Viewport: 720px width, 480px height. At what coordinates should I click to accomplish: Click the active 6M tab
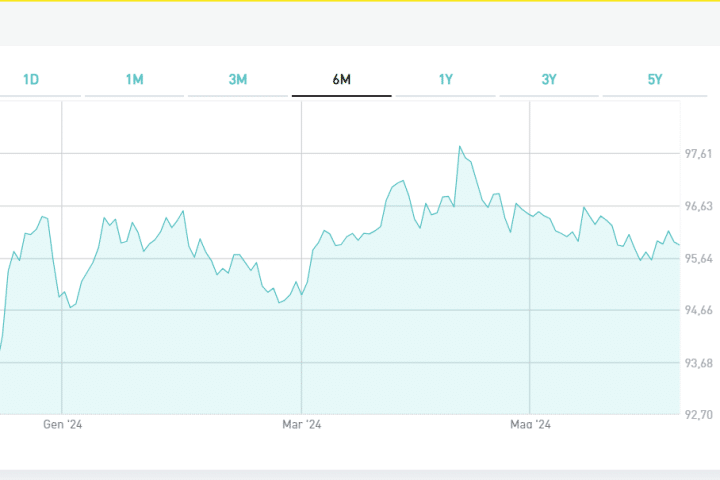(341, 79)
